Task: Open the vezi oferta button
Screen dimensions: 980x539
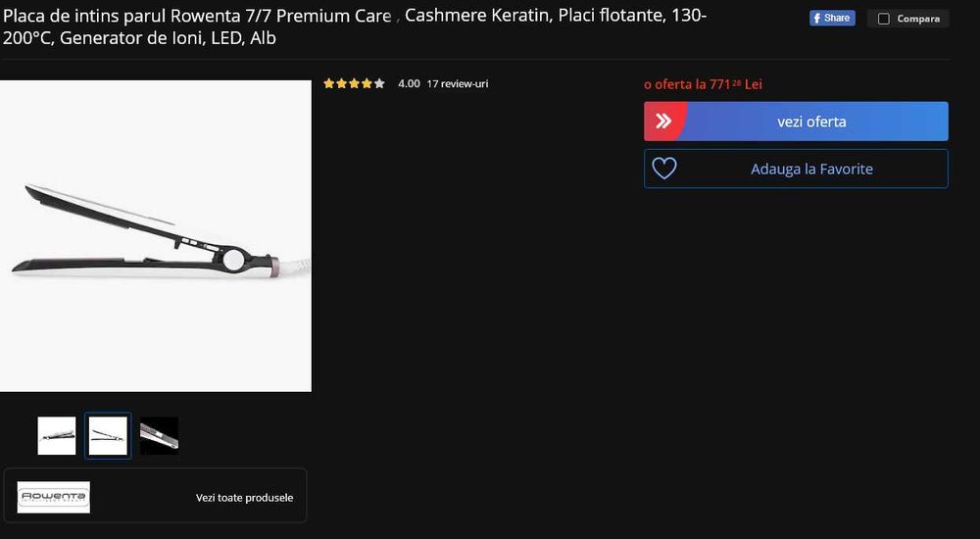Action: pyautogui.click(x=796, y=122)
